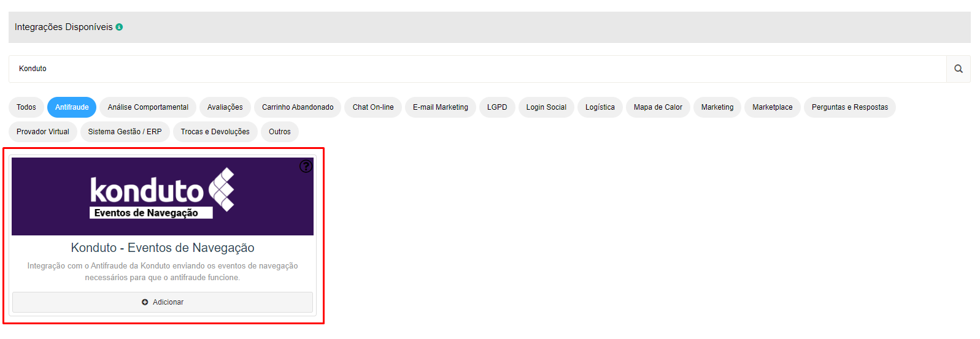Open Provador Virtual category
Viewport: 980px width, 339px height.
[x=43, y=132]
